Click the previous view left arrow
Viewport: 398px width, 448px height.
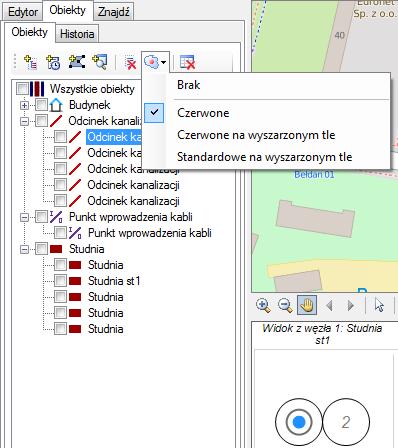(x=330, y=305)
